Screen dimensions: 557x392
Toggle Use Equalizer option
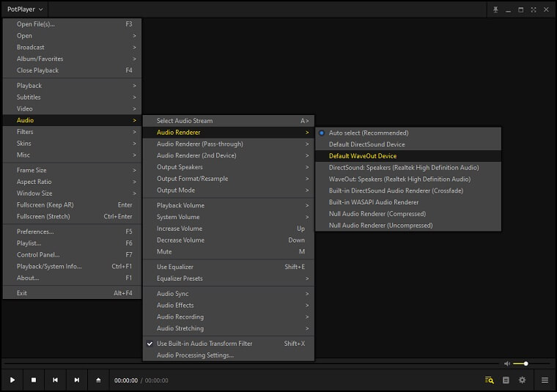pos(229,267)
